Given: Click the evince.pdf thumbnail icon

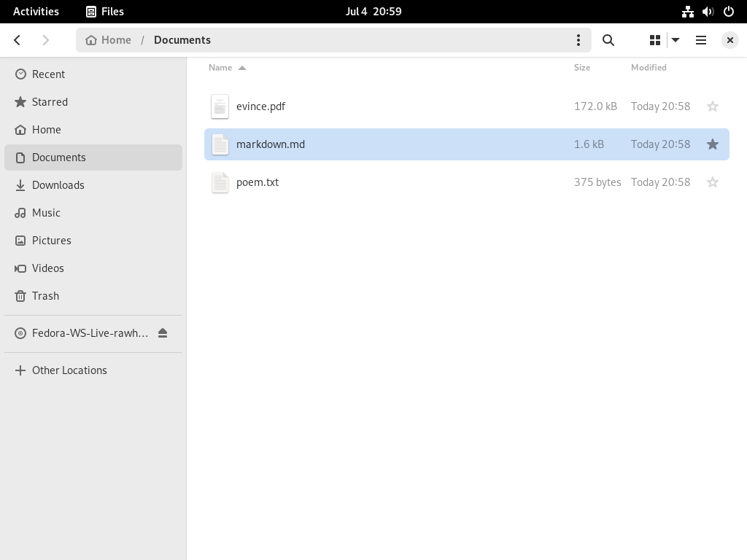Looking at the screenshot, I should [220, 106].
